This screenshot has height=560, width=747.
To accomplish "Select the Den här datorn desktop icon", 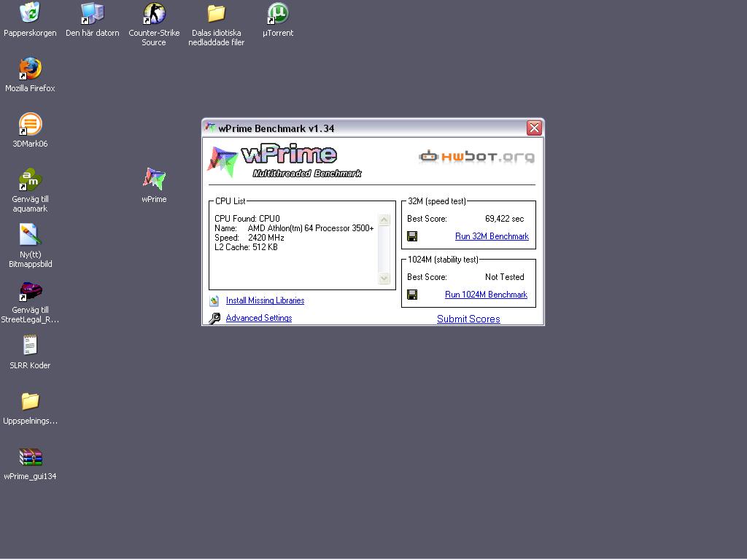I will click(92, 13).
